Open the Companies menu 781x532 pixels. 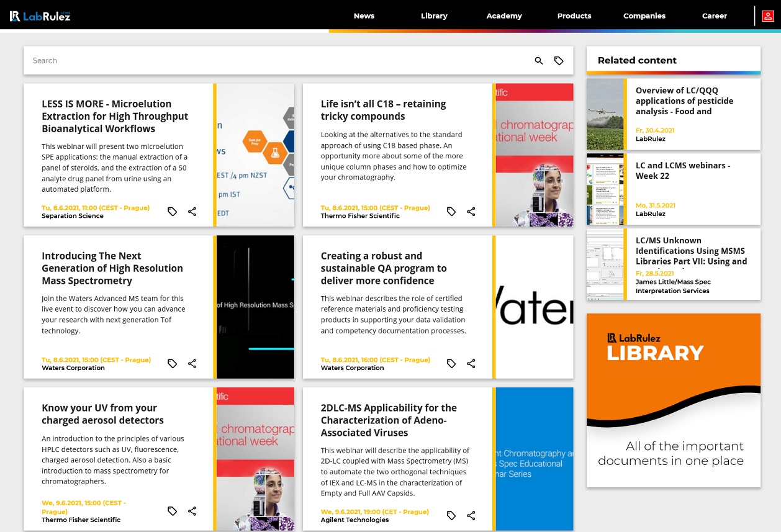(x=644, y=16)
